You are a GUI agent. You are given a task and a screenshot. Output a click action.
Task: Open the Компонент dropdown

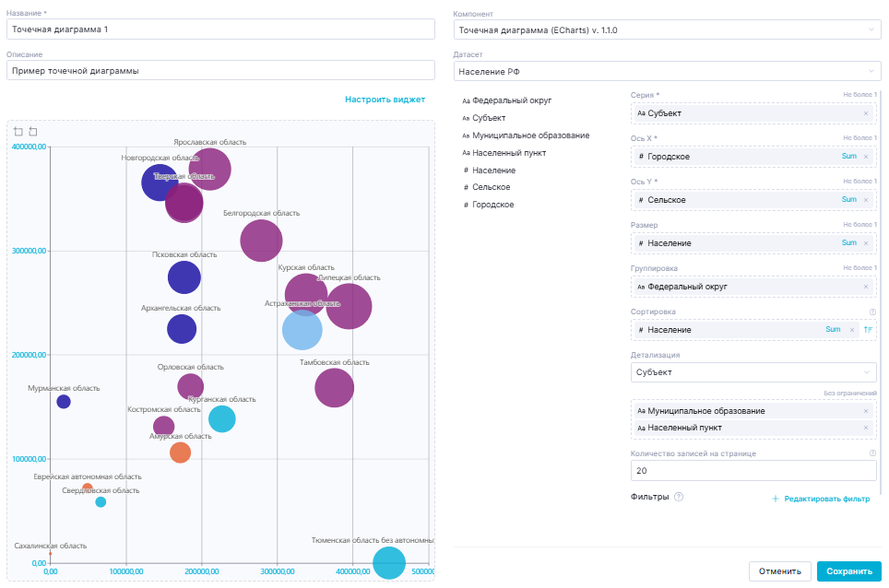(666, 30)
